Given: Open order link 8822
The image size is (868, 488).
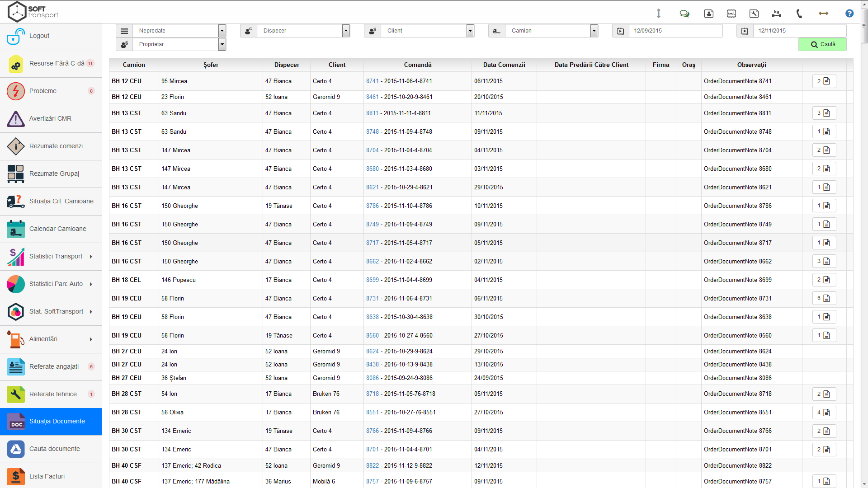Looking at the screenshot, I should pyautogui.click(x=373, y=466).
